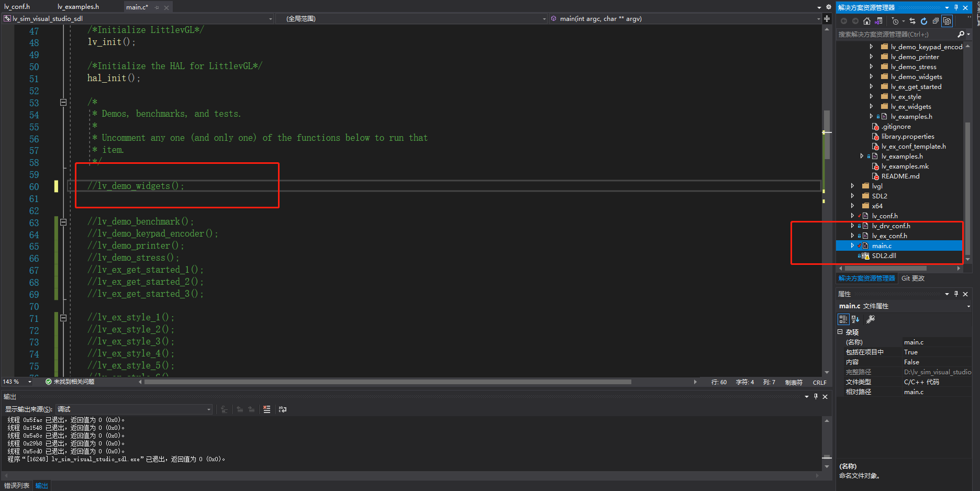Screen dimensions: 980x491
Task: Toggle categorized view in Properties panel
Action: (x=843, y=319)
